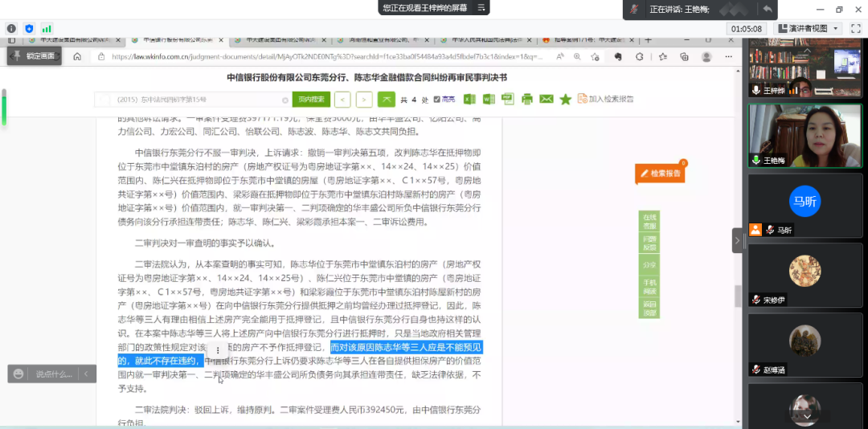Send the document by email
868x429 pixels.
pyautogui.click(x=546, y=99)
